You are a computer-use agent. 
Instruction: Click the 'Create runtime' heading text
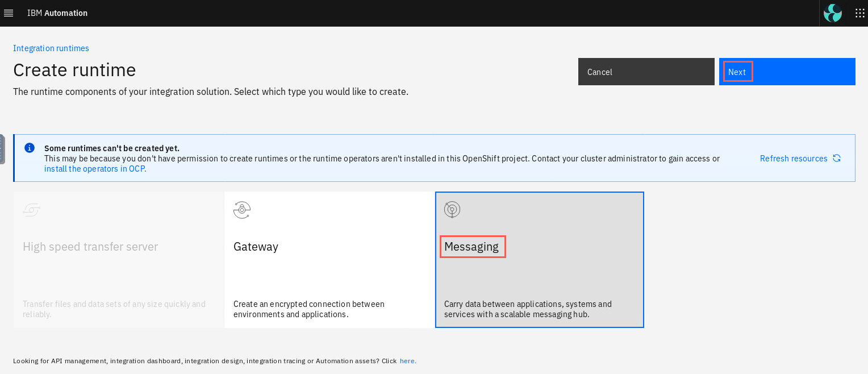[74, 70]
